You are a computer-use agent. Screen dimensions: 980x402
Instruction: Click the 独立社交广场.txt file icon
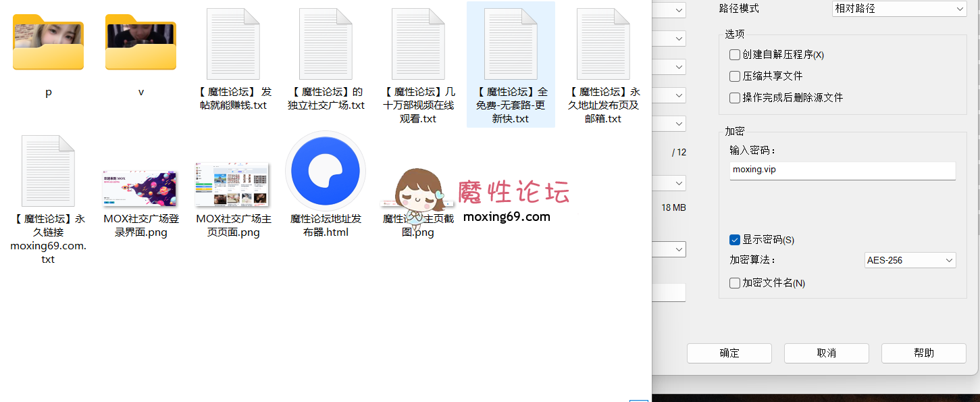[x=326, y=44]
